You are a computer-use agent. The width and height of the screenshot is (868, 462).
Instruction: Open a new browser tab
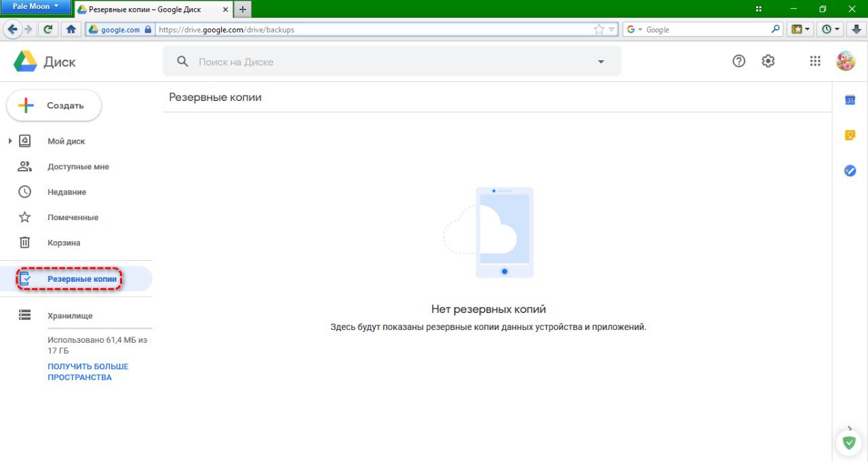click(x=243, y=9)
